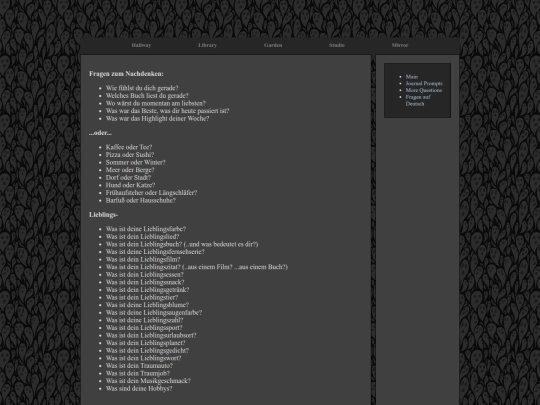
Task: Click 'Was ist dein Lieblingssport?'
Action: (144, 328)
